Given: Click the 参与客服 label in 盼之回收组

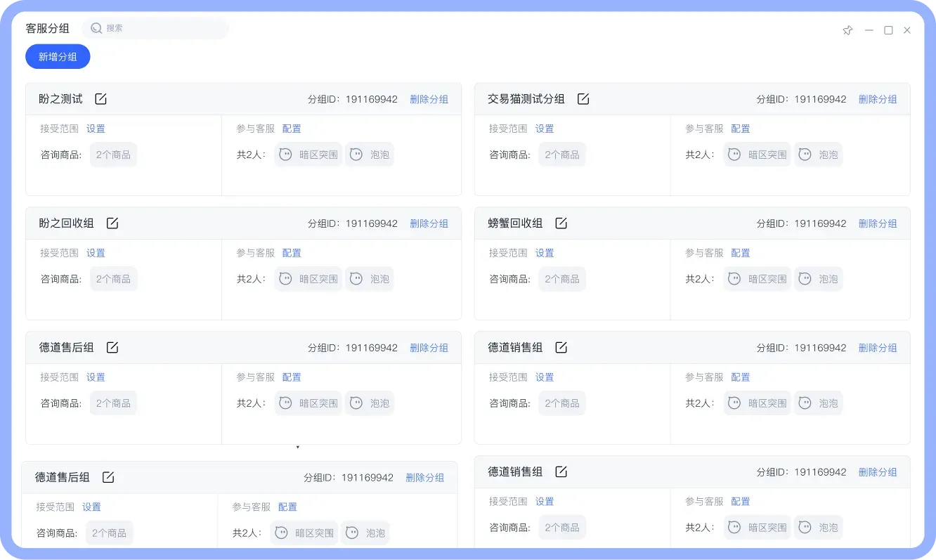Looking at the screenshot, I should click(256, 253).
